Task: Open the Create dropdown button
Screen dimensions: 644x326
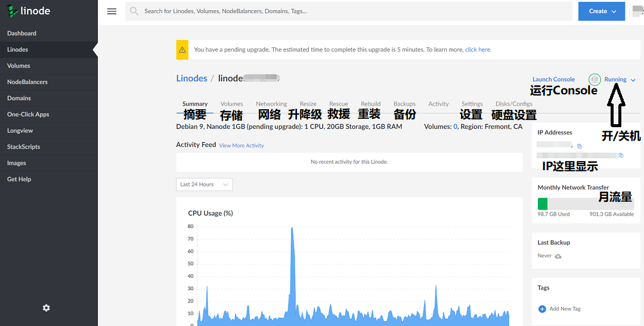Action: pyautogui.click(x=602, y=11)
